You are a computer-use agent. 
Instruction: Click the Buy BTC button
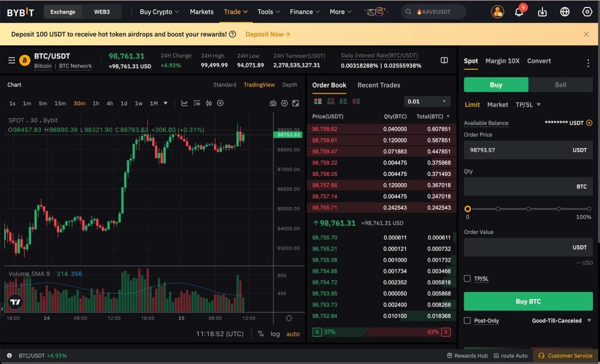click(x=528, y=301)
